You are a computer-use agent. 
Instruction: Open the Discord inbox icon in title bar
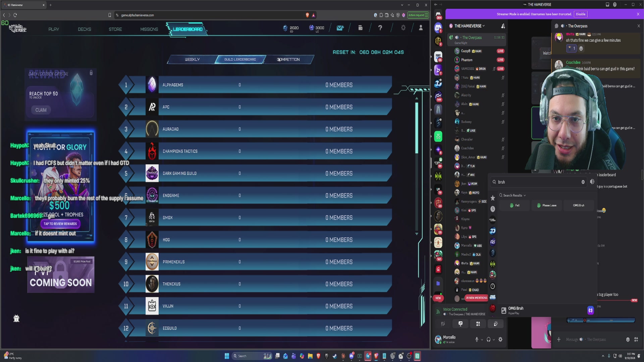607,5
